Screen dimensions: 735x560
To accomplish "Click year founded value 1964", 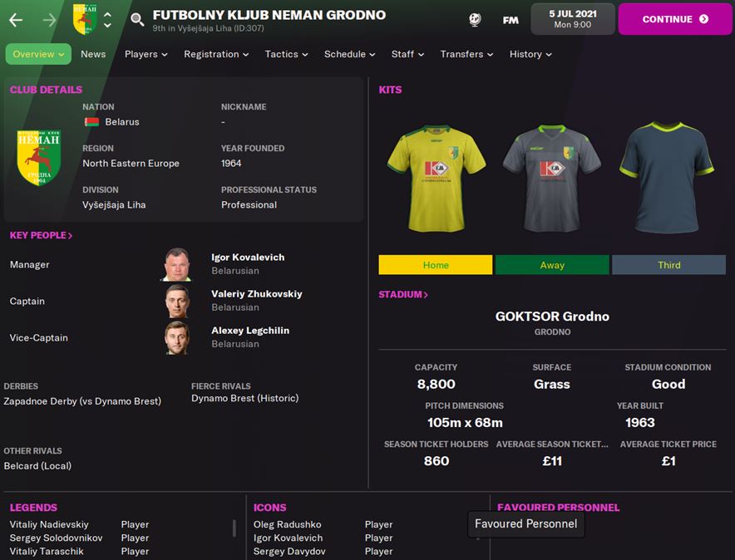I will click(231, 164).
